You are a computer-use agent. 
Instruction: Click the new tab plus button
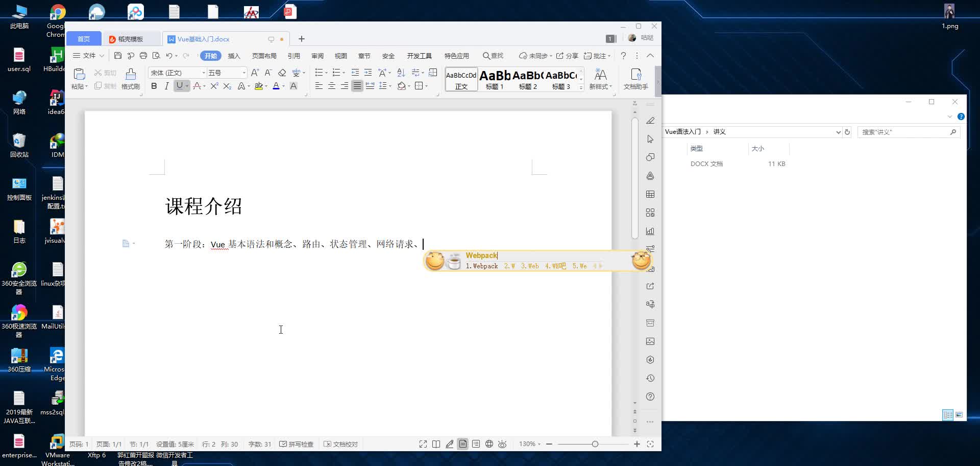click(302, 39)
